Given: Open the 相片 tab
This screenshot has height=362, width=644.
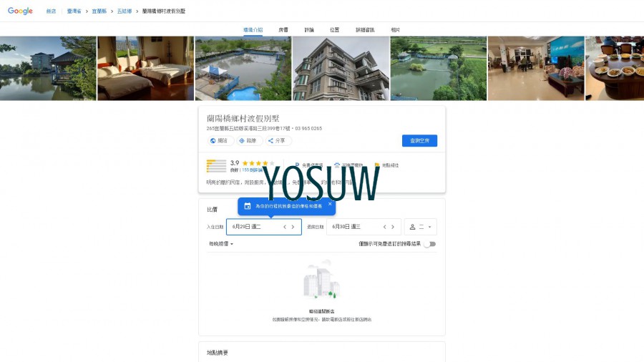Looking at the screenshot, I should tap(396, 30).
